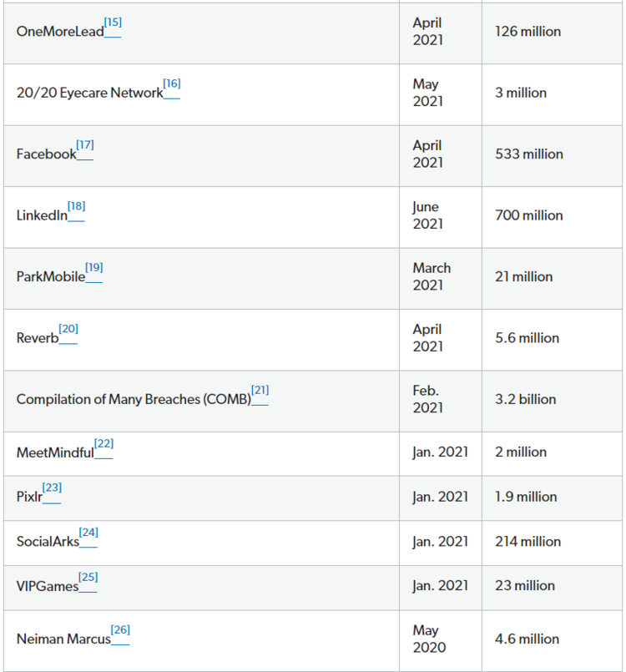Click the 700 million records cell
626x672 pixels.
tap(552, 217)
